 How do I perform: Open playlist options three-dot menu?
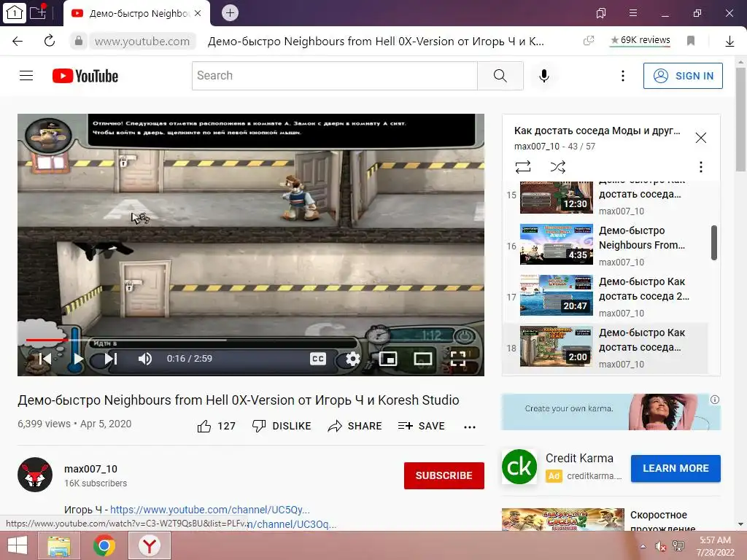tap(701, 167)
